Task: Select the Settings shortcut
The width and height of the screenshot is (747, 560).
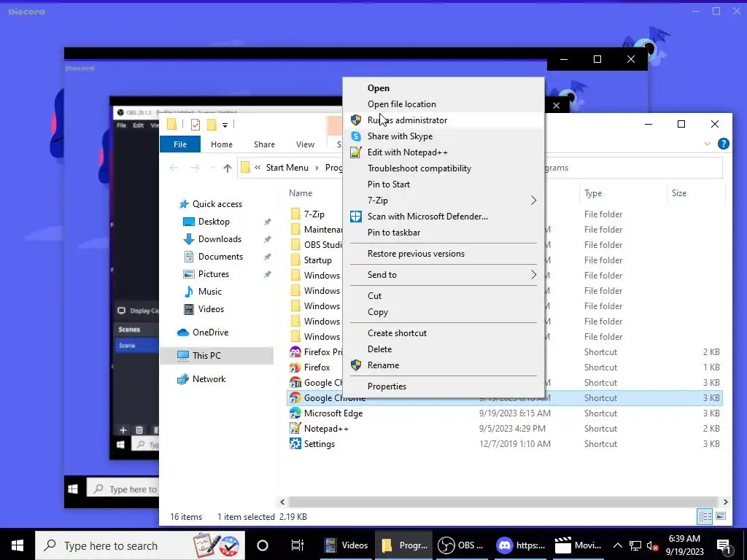Action: point(320,444)
